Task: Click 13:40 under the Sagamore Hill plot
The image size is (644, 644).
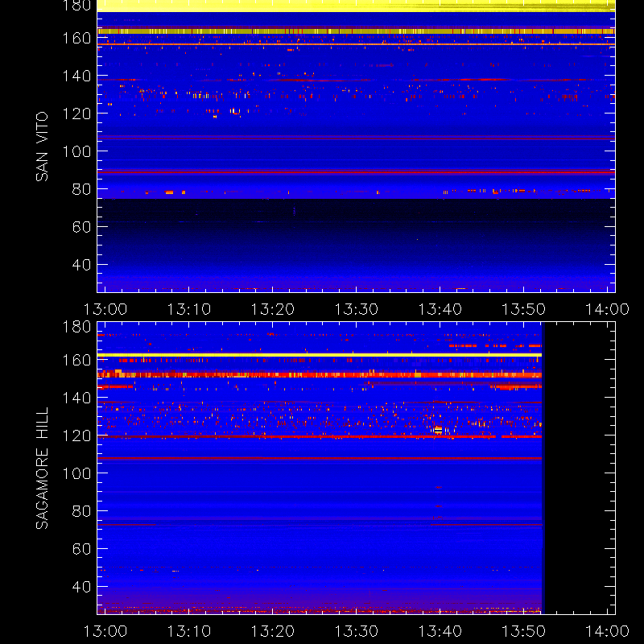Action: coord(440,631)
